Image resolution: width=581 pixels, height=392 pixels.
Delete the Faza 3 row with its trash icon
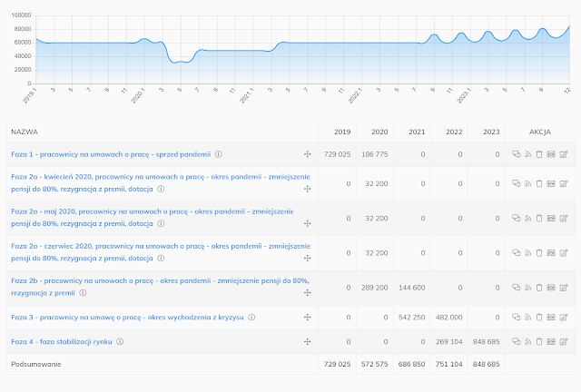(x=539, y=317)
